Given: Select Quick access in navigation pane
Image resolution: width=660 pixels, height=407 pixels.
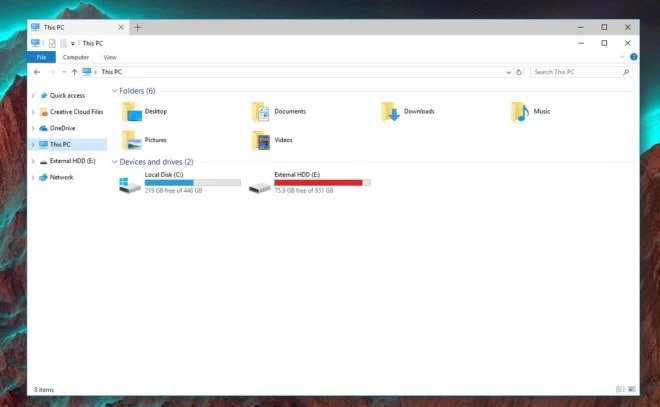Looking at the screenshot, I should tap(67, 96).
